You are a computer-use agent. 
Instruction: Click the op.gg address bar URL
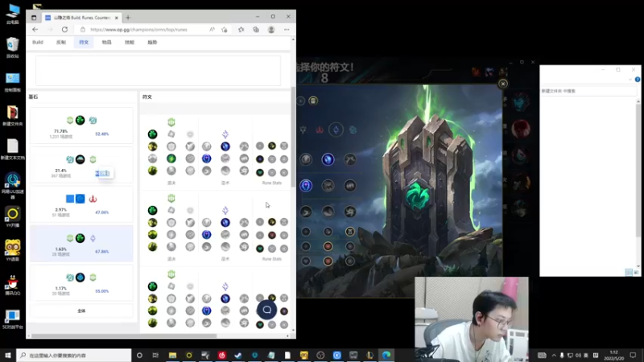[x=138, y=30]
